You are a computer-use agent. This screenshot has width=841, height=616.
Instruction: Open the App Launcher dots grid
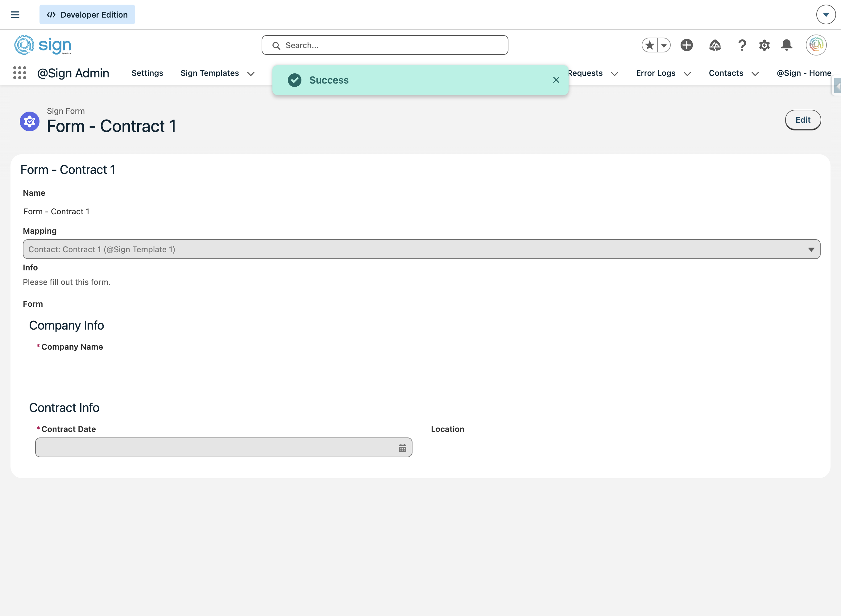20,73
